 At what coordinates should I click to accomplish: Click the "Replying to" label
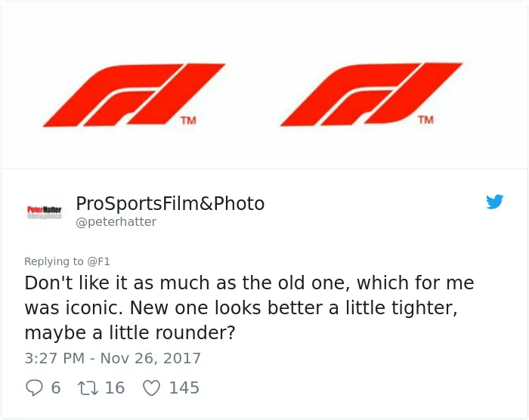click(x=54, y=261)
